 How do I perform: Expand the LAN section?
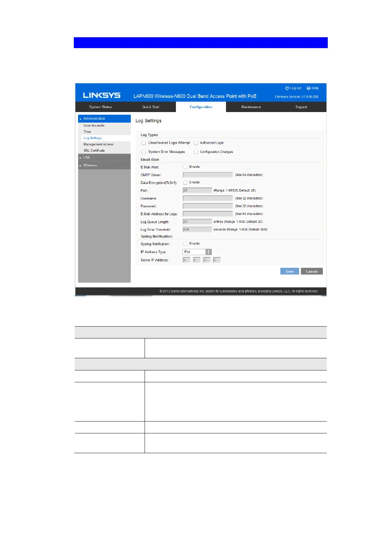(x=104, y=158)
